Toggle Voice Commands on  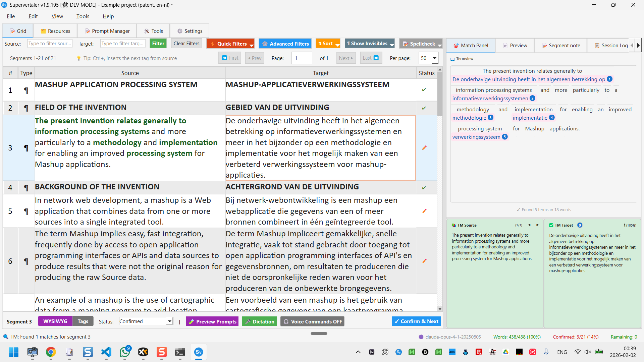tap(312, 321)
